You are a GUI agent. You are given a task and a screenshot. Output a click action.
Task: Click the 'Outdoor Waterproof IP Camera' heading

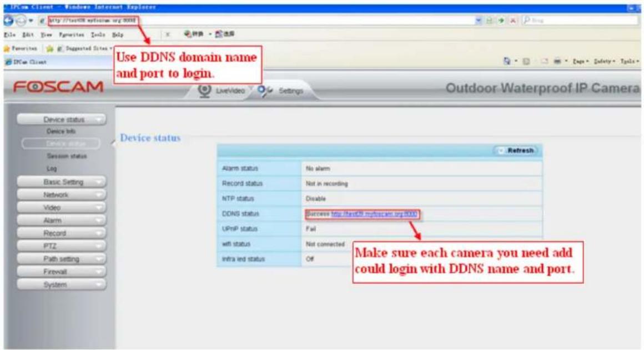tap(542, 88)
